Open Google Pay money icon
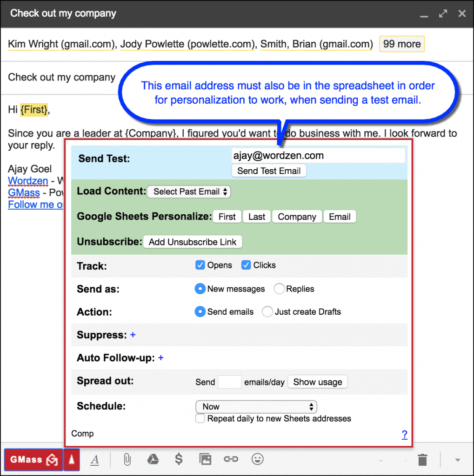The image size is (474, 476). (x=179, y=459)
